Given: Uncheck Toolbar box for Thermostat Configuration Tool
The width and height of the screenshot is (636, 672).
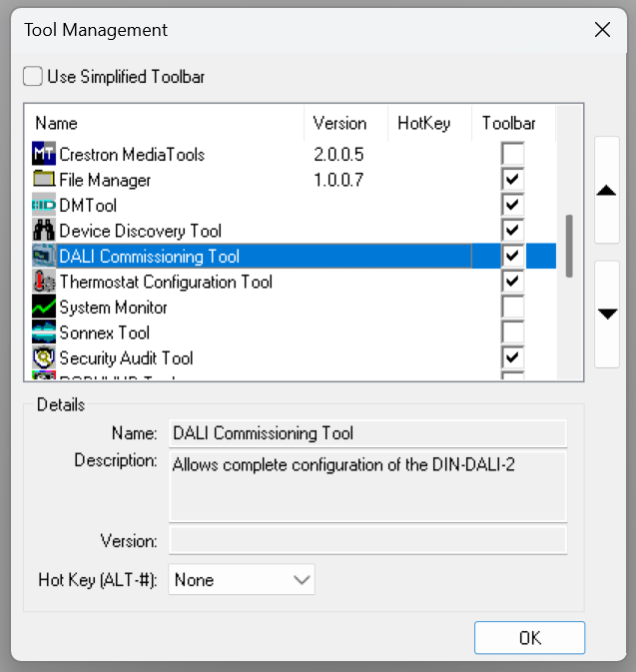Looking at the screenshot, I should (512, 282).
